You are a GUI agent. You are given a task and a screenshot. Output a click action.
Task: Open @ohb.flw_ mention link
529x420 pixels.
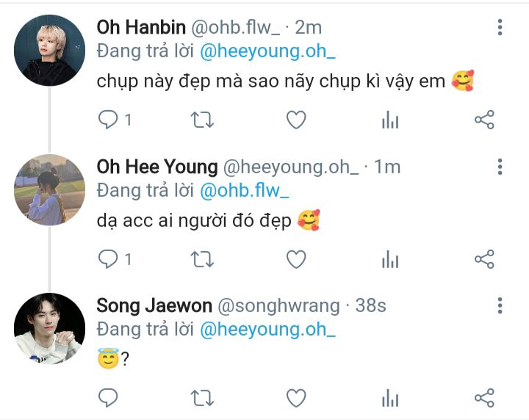[x=244, y=191]
